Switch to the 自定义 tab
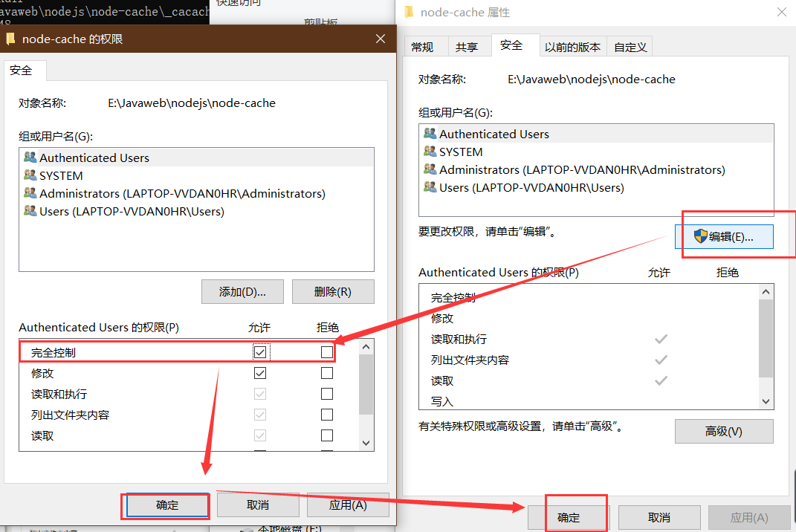Screen dimensions: 796x532 pos(630,45)
